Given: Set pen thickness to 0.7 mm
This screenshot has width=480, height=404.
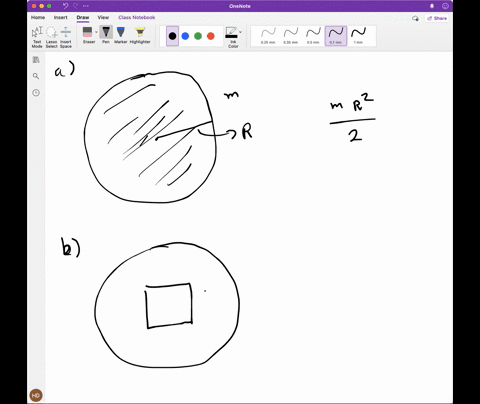Looking at the screenshot, I should 336,36.
